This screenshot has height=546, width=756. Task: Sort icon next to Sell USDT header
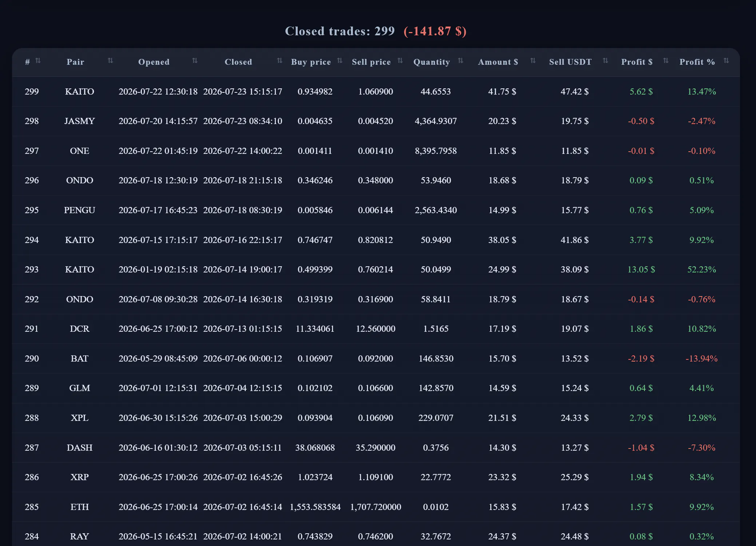(x=605, y=61)
